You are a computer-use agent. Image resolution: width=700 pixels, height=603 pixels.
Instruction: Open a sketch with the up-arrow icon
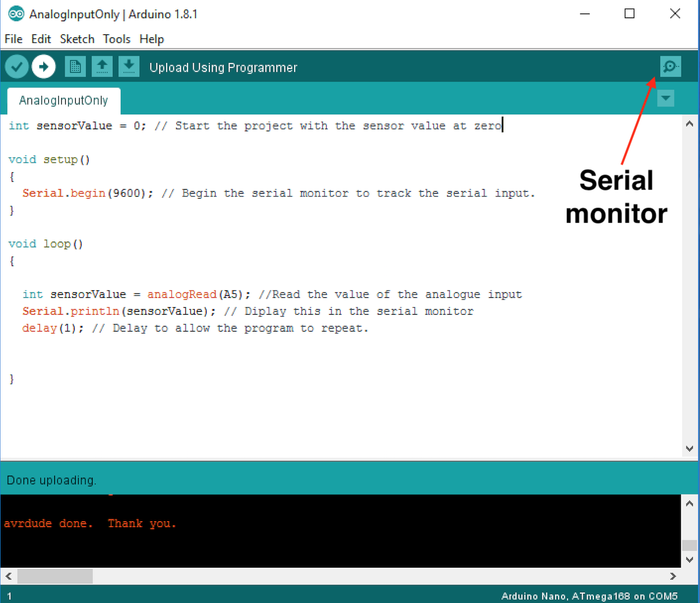coord(102,67)
